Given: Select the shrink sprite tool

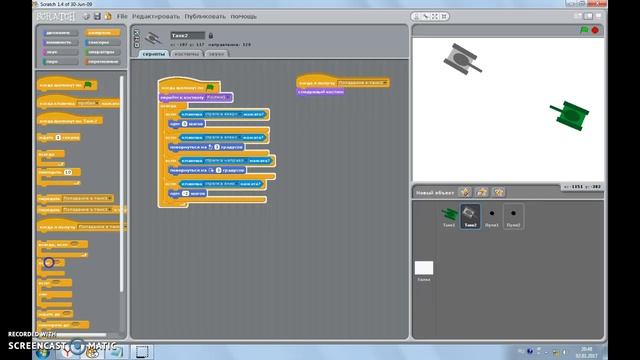Looking at the screenshot, I should tap(444, 16).
